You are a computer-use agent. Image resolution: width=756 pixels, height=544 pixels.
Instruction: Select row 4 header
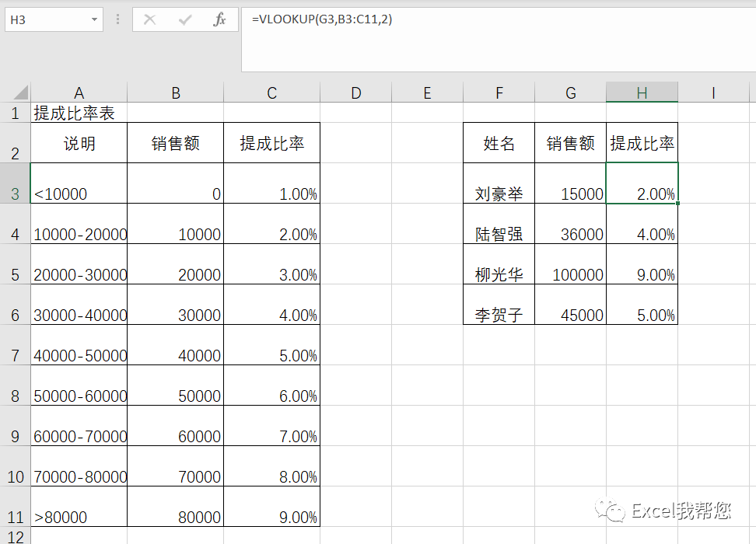pyautogui.click(x=16, y=224)
